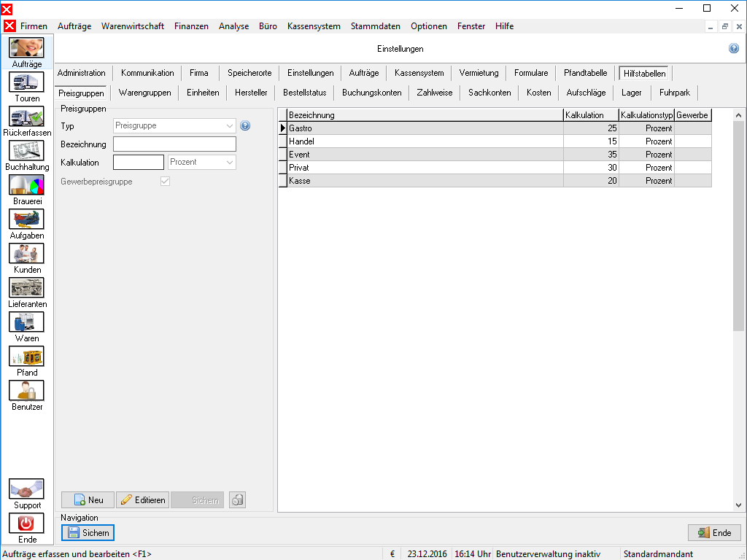Image resolution: width=747 pixels, height=560 pixels.
Task: Switch to the Zahlweise subtab
Action: click(x=435, y=93)
